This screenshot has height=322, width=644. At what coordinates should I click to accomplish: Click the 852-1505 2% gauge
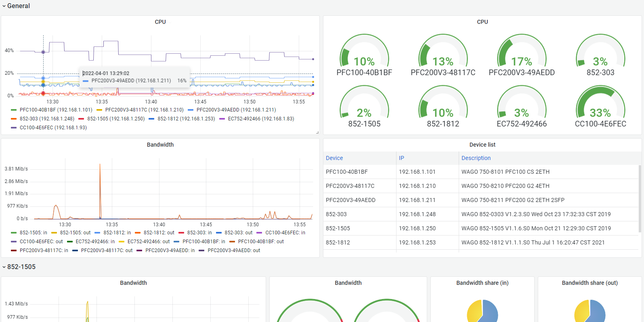click(364, 106)
